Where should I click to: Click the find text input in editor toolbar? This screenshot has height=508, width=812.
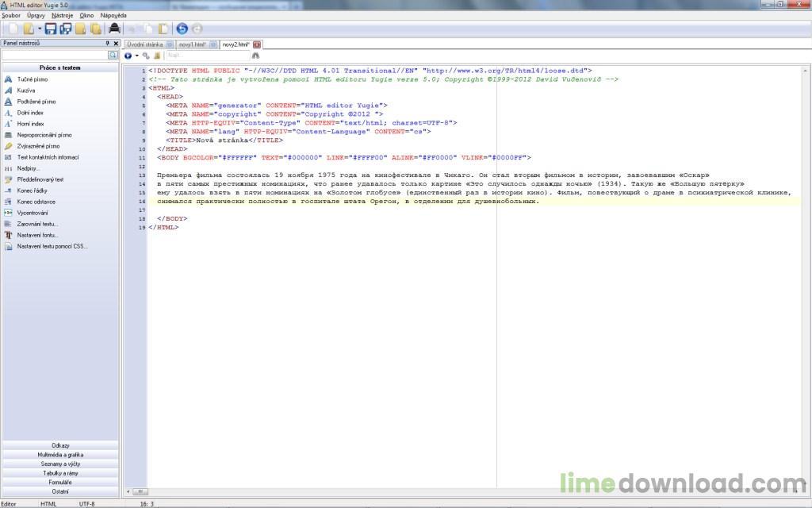208,56
